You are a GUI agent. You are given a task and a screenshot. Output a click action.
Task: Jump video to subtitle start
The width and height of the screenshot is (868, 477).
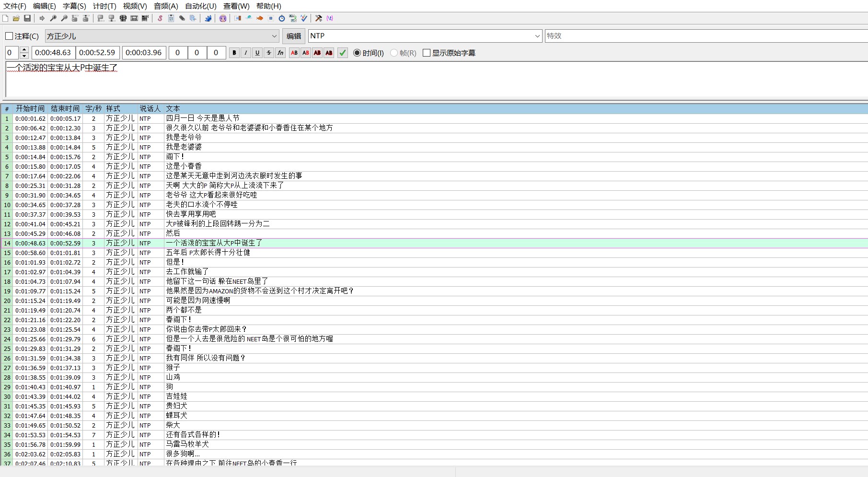(x=75, y=18)
